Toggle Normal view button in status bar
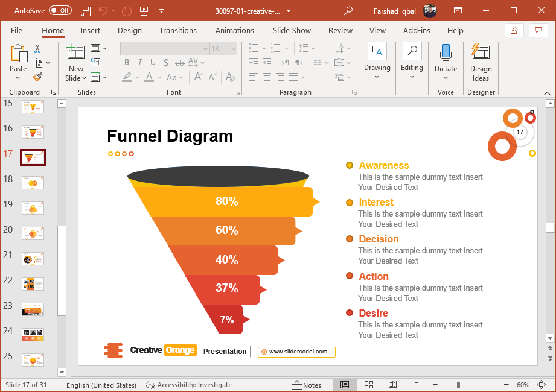This screenshot has width=556, height=392. tap(345, 385)
